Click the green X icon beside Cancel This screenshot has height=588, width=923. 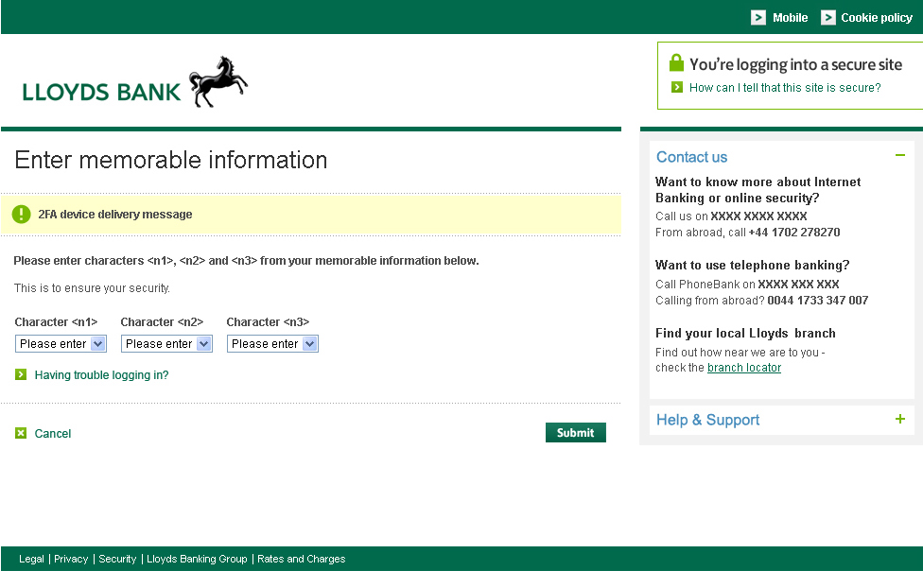point(21,433)
